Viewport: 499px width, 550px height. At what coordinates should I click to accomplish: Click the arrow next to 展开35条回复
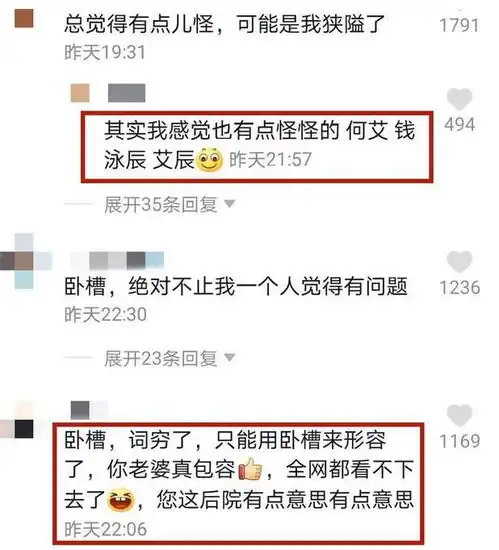[230, 203]
